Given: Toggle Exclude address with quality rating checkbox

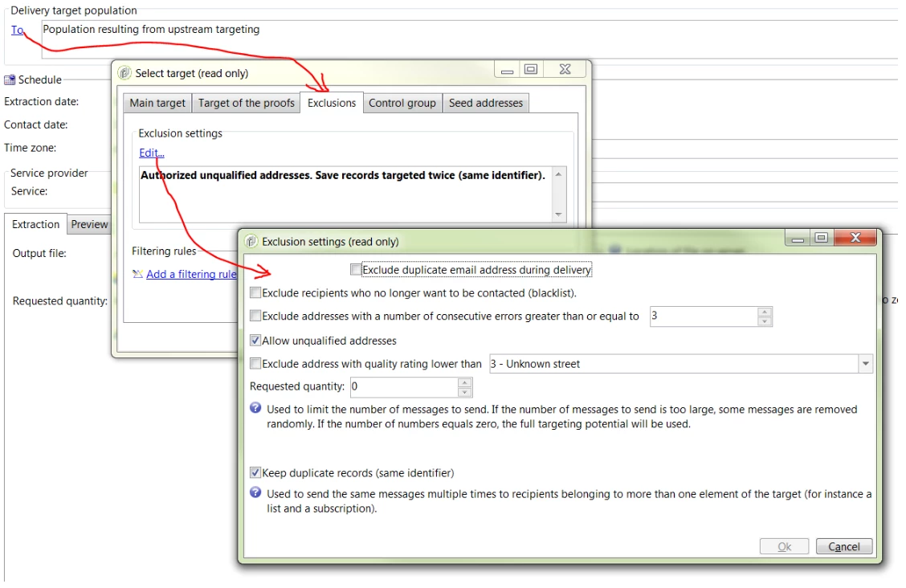Looking at the screenshot, I should 255,364.
